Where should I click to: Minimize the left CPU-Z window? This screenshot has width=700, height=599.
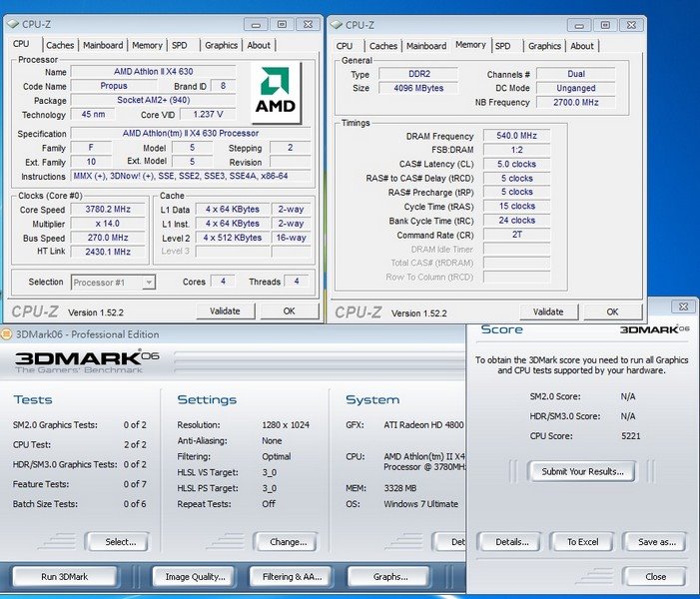(256, 24)
